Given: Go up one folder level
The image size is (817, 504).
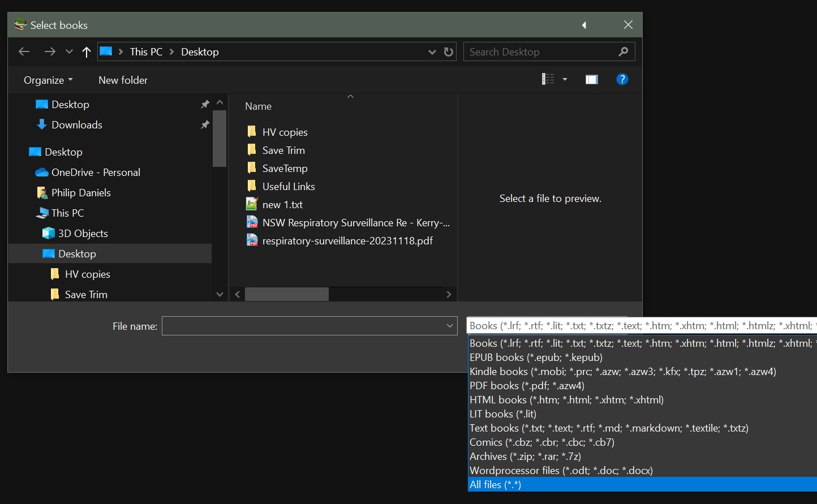Looking at the screenshot, I should (x=86, y=52).
